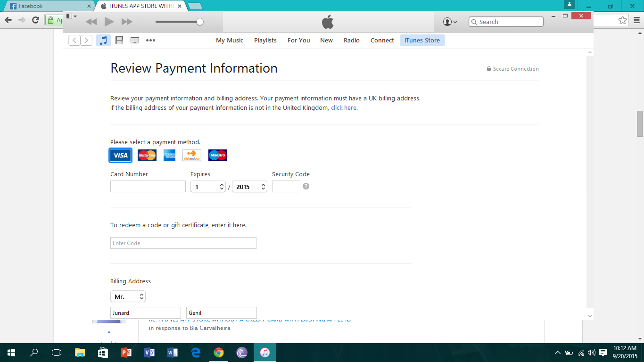The height and width of the screenshot is (362, 644).
Task: Click the rewind previous track button
Action: 91,22
